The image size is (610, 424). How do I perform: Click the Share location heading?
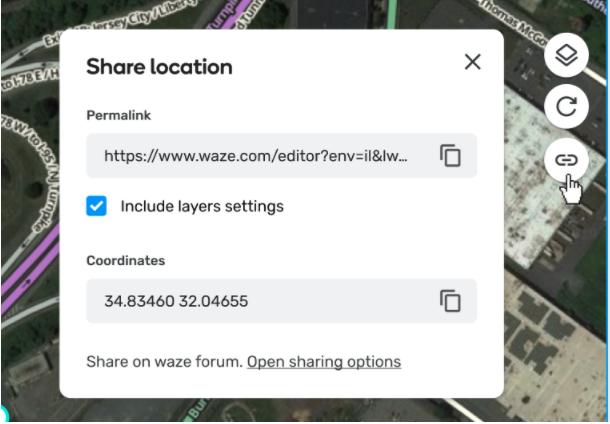[159, 67]
